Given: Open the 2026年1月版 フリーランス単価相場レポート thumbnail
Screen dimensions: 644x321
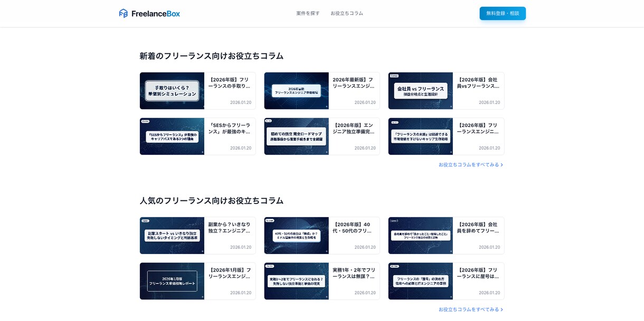Looking at the screenshot, I should click(x=172, y=281).
